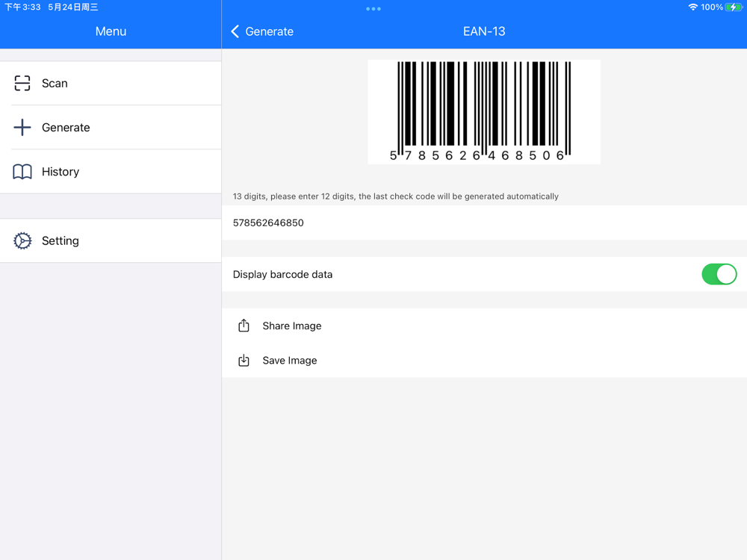Tap the back chevron beside Generate
This screenshot has width=747, height=560.
tap(235, 31)
